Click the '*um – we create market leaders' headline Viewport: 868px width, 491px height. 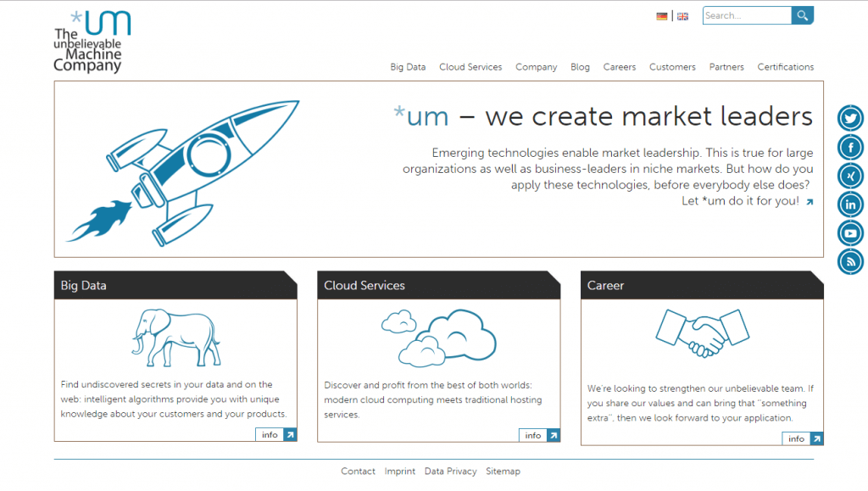point(603,116)
